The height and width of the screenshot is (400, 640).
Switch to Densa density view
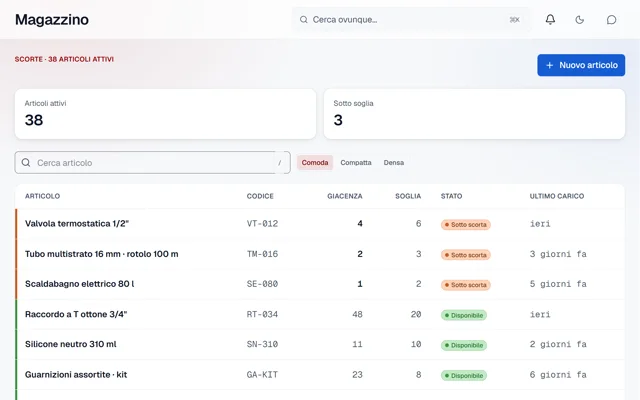[x=393, y=162]
